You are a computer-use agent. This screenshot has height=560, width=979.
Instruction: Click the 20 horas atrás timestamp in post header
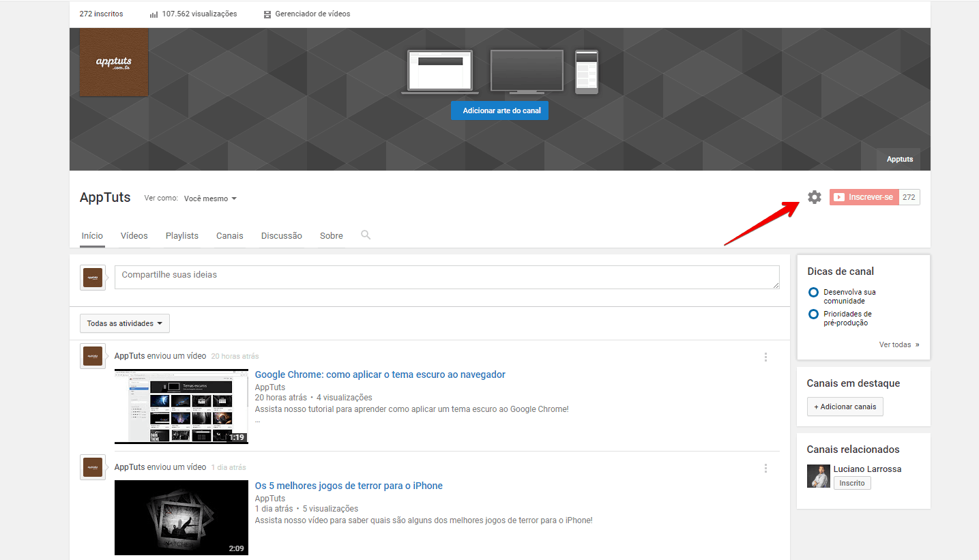[x=235, y=356]
